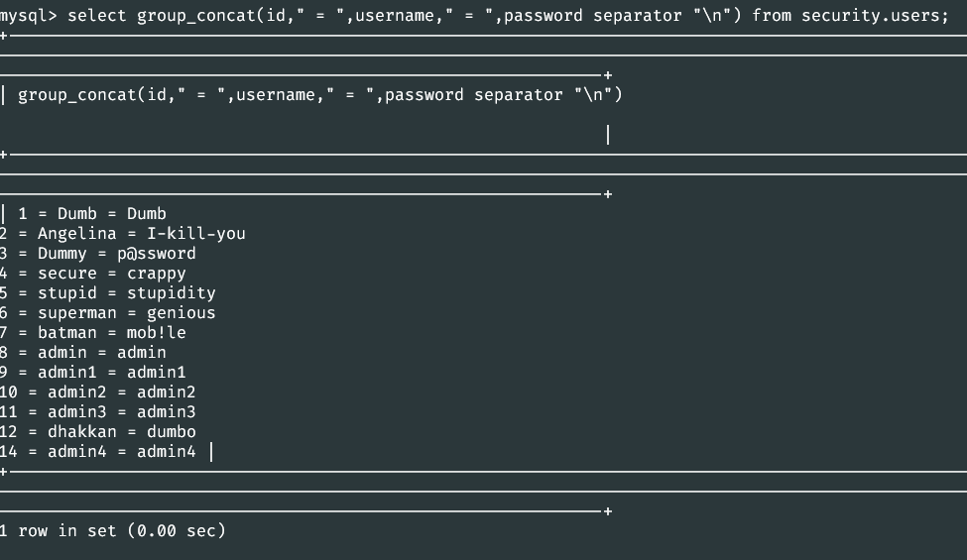Image resolution: width=967 pixels, height=560 pixels.
Task: Click the word select in the query
Action: tap(97, 16)
